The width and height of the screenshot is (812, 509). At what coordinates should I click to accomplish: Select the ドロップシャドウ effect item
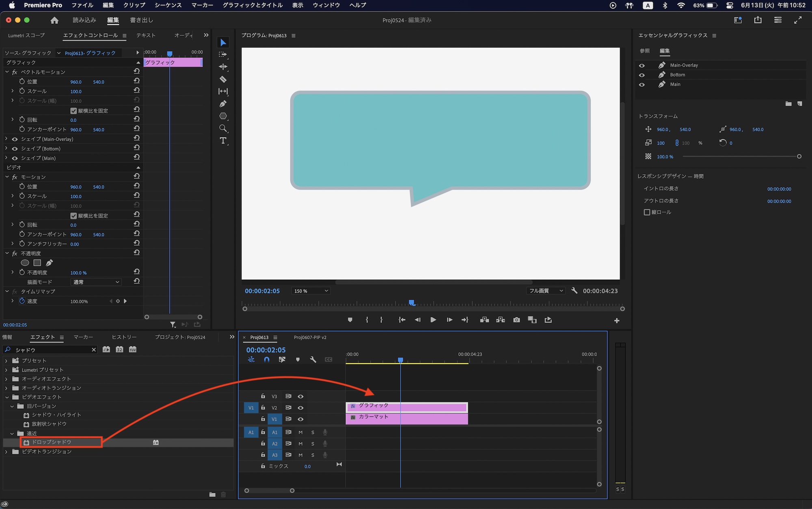[52, 442]
